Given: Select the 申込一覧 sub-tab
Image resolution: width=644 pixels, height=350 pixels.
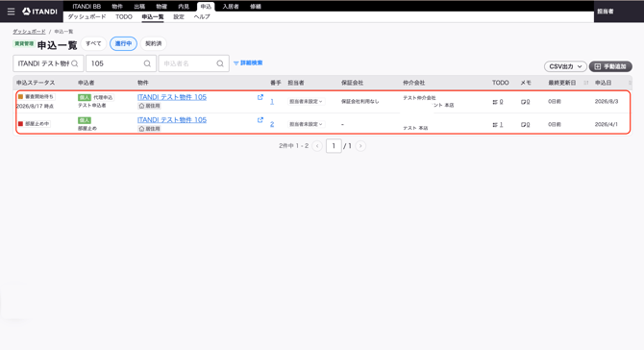Looking at the screenshot, I should [153, 17].
